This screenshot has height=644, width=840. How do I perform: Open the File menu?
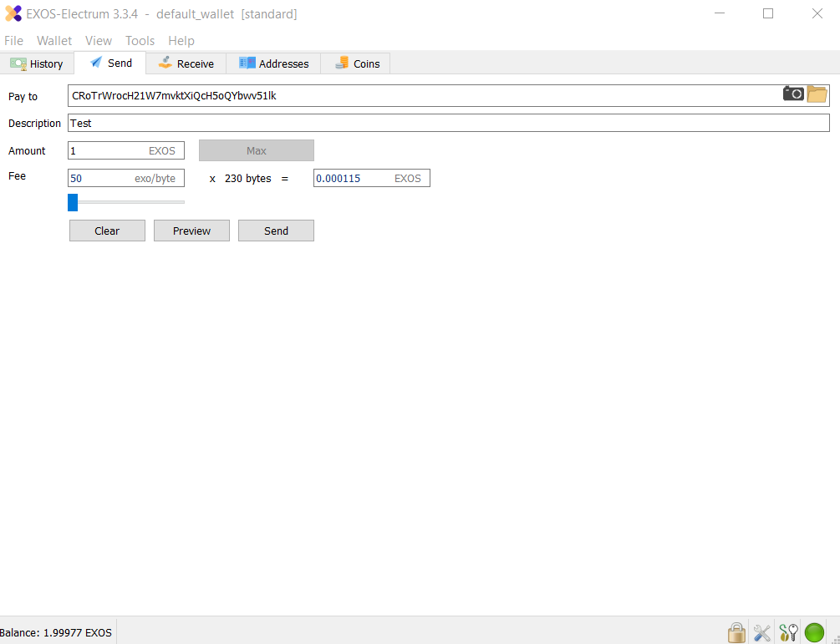click(13, 41)
